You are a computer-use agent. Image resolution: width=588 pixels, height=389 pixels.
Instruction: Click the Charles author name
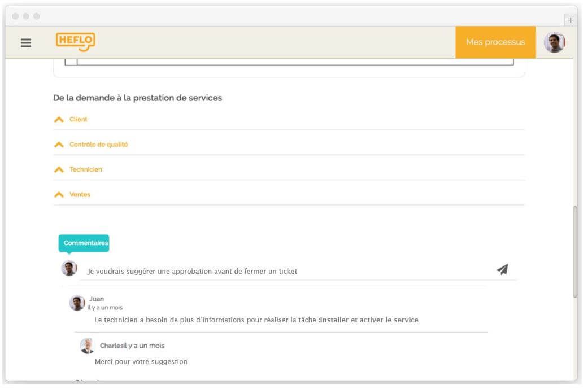[110, 346]
